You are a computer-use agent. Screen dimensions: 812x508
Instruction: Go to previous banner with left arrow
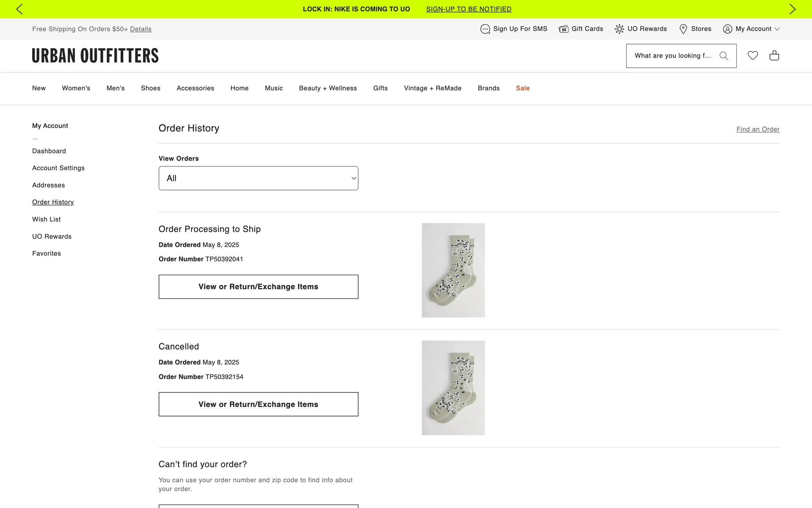pos(19,9)
